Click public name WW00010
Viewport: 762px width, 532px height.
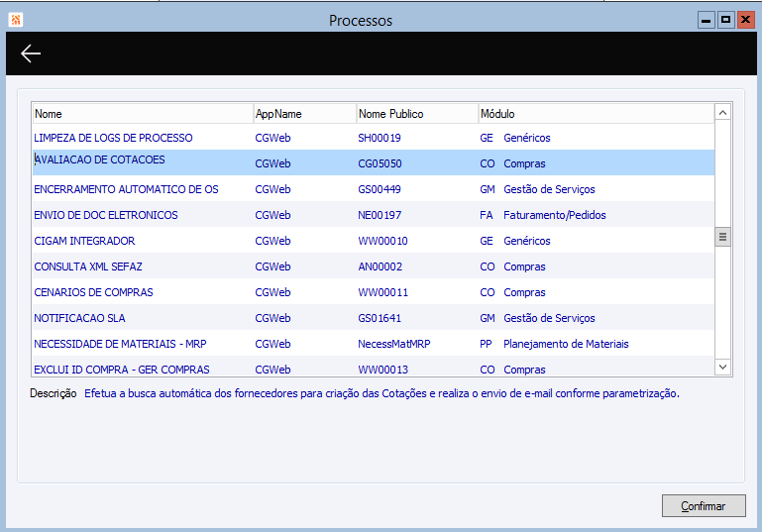382,241
